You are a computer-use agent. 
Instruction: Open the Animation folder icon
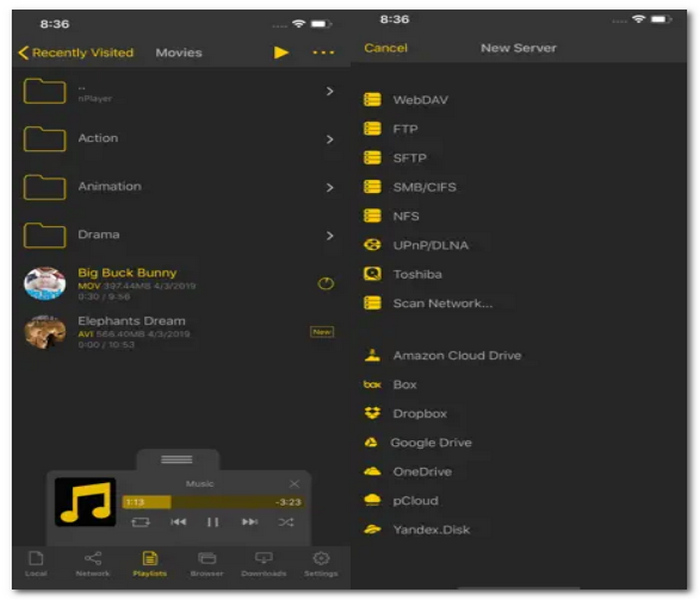coord(45,187)
